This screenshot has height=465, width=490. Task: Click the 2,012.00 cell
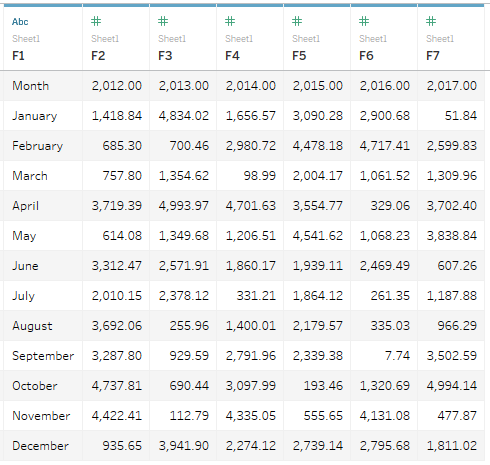tap(117, 86)
